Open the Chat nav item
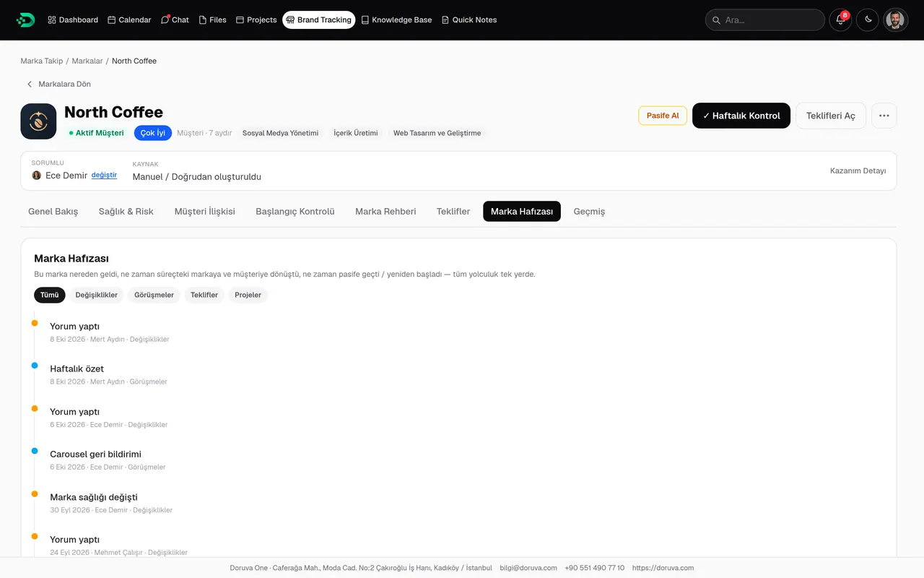The image size is (924, 578). click(175, 20)
